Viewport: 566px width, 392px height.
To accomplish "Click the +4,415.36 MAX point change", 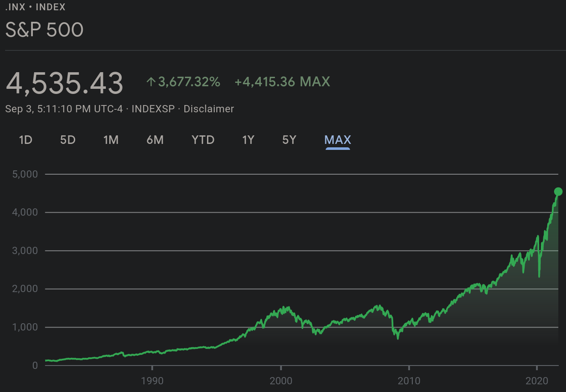I will click(282, 82).
